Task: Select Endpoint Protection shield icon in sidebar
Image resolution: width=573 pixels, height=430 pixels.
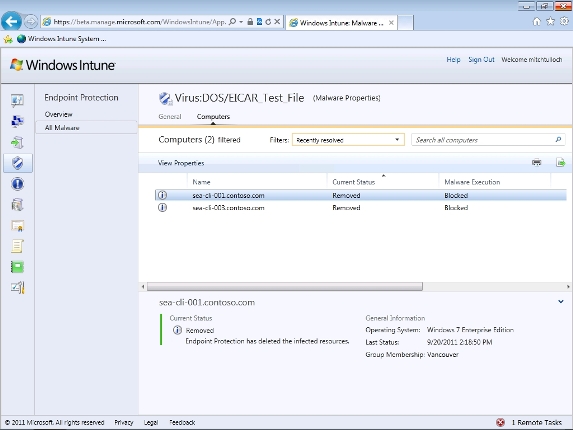Action: (x=18, y=163)
